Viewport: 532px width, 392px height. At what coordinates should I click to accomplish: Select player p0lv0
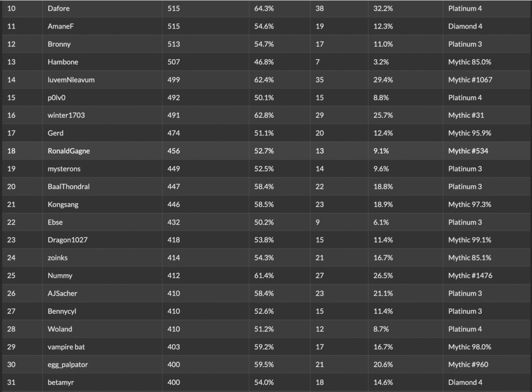pos(57,98)
